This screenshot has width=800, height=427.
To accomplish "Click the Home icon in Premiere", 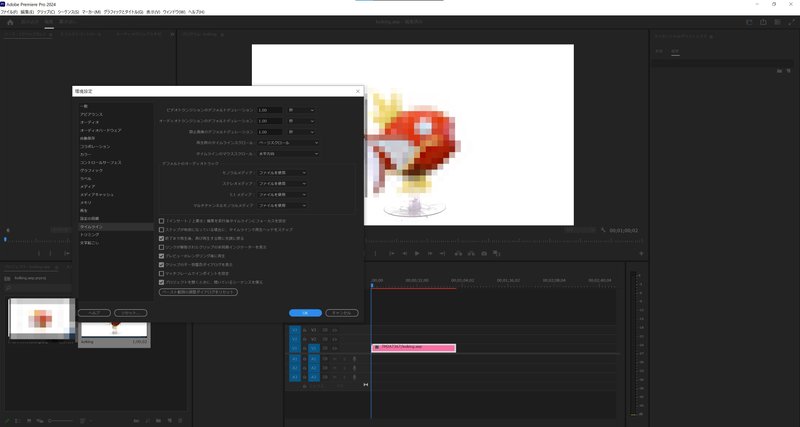I will [x=10, y=22].
